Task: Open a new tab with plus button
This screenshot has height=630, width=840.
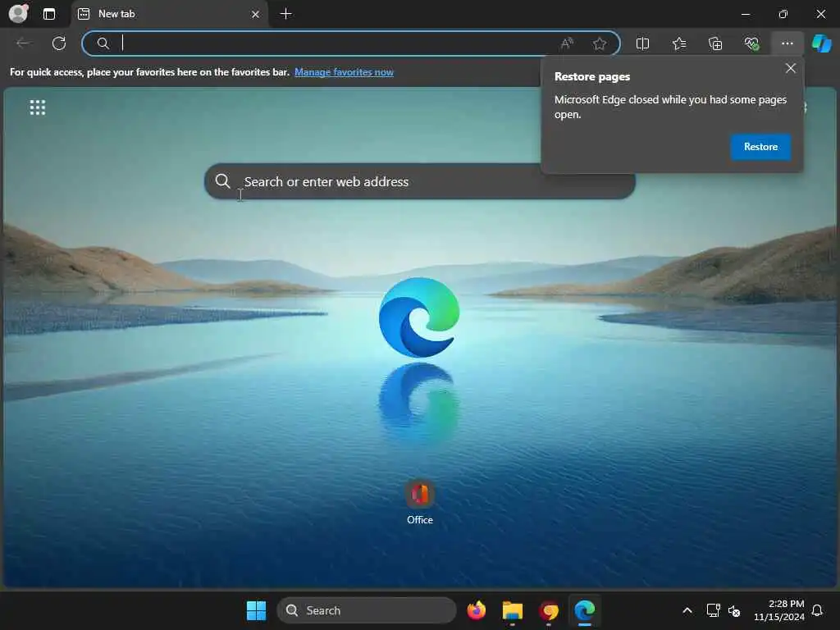Action: point(286,14)
